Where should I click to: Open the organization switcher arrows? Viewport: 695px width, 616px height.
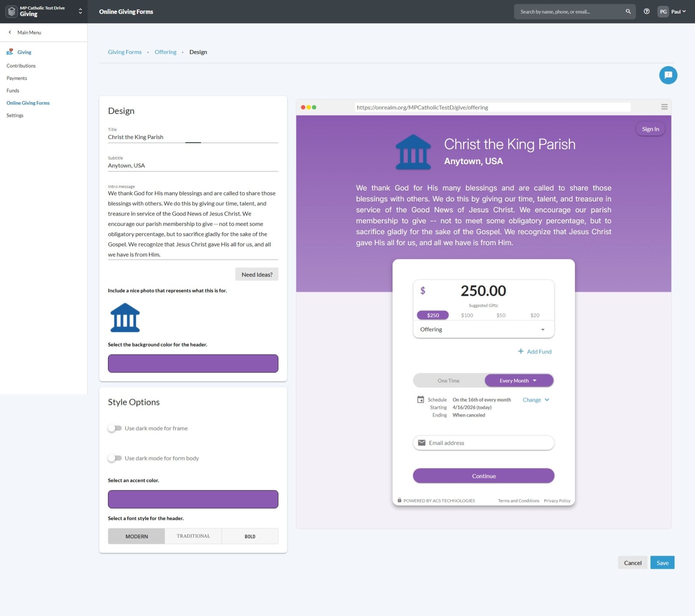point(81,12)
